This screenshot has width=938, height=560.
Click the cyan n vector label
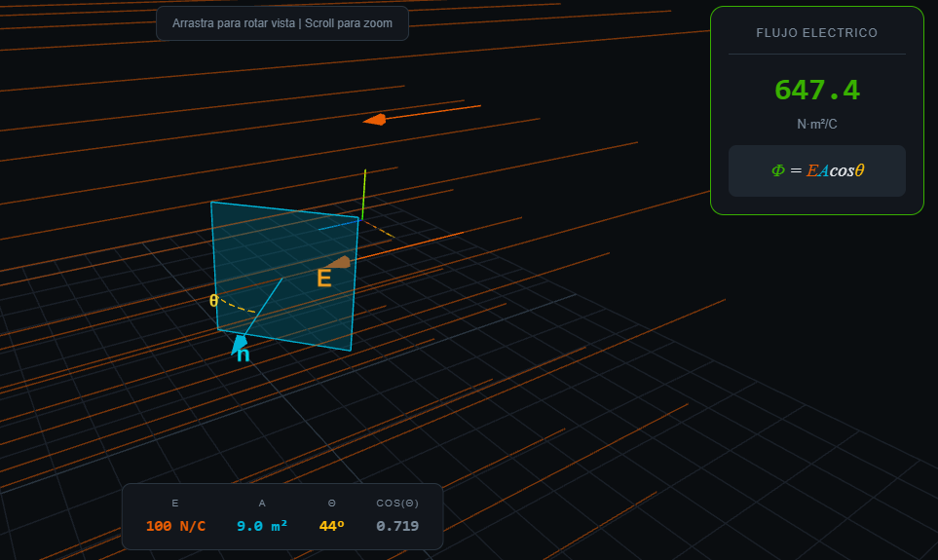[x=244, y=356]
